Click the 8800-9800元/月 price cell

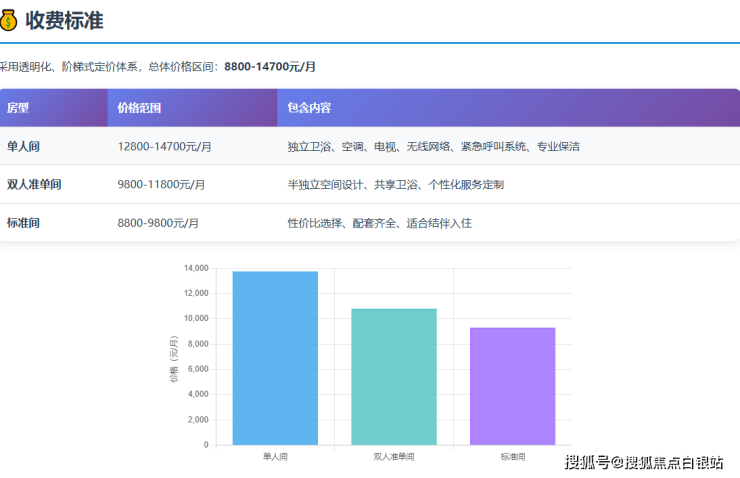click(158, 223)
